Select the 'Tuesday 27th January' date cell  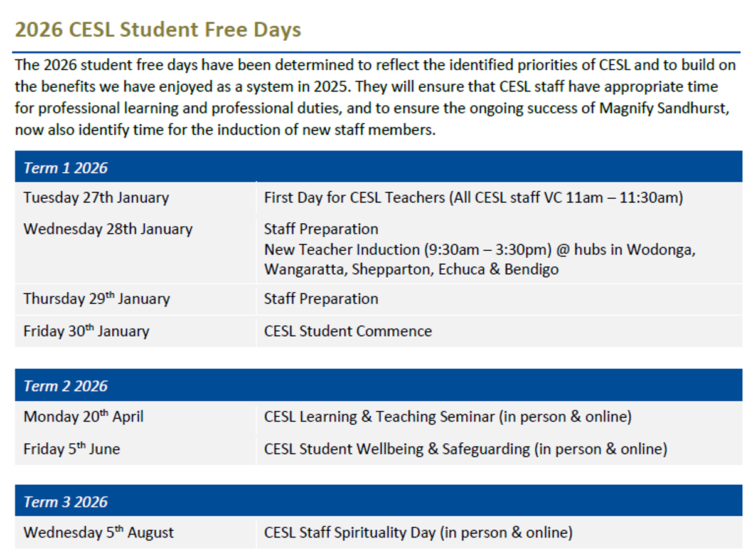point(96,198)
